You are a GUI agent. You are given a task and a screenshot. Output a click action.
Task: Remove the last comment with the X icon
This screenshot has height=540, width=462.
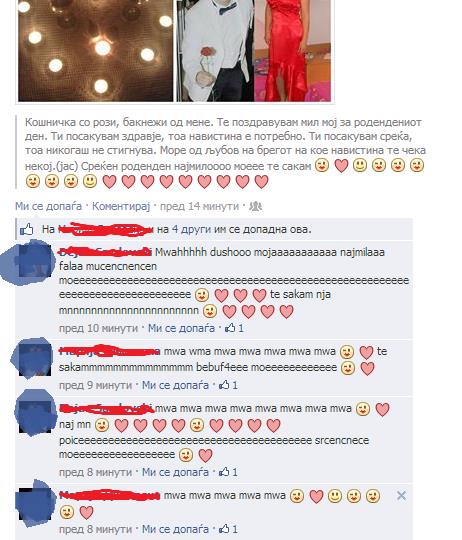[401, 496]
